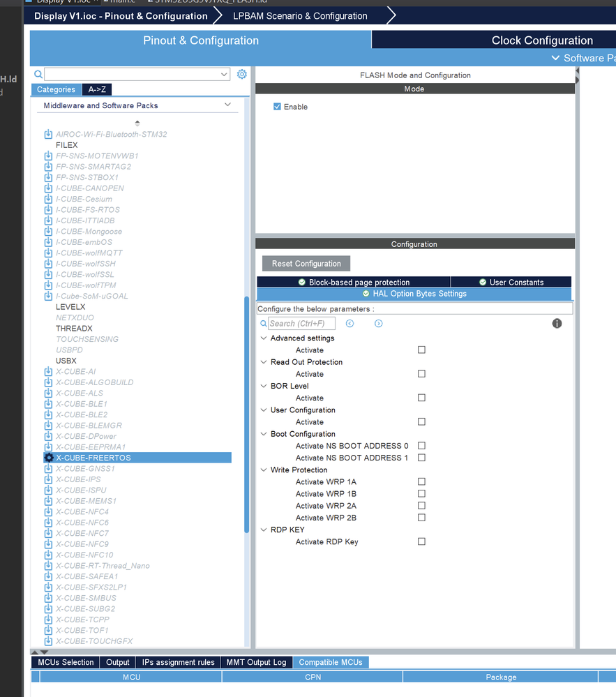The image size is (616, 697).
Task: Switch to A->Z listing tab
Action: pos(97,89)
